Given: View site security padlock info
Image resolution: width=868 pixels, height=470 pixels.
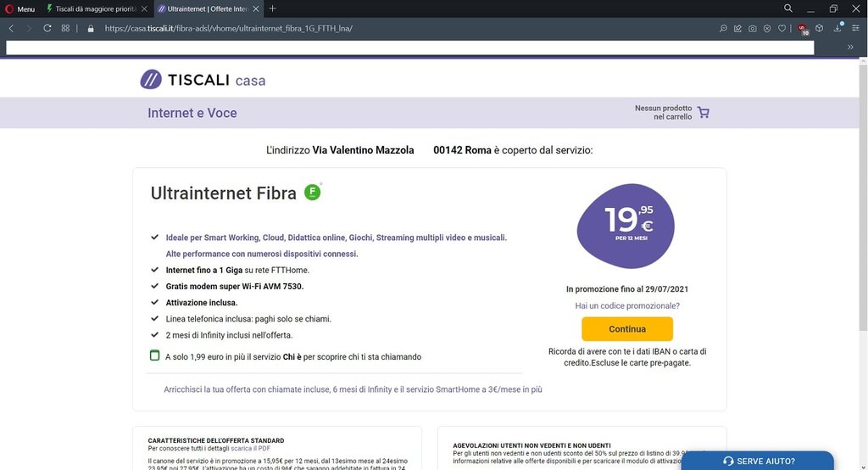Looking at the screenshot, I should pyautogui.click(x=91, y=28).
